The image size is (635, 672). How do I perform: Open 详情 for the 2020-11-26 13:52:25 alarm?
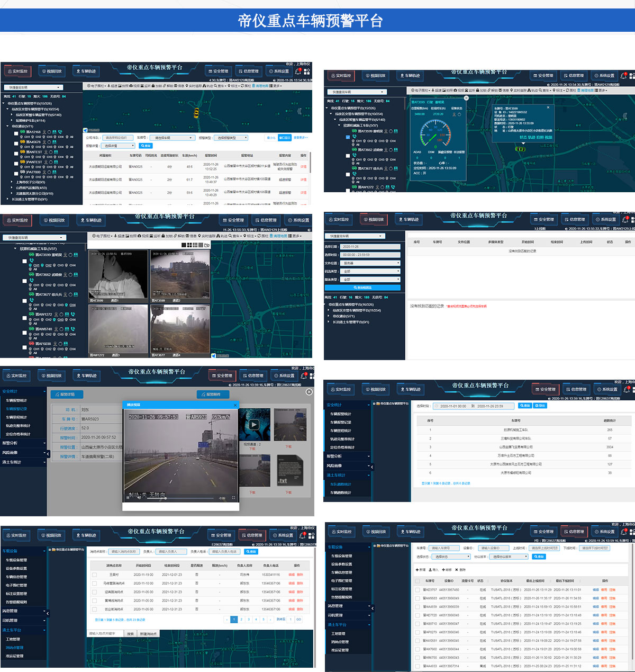(x=303, y=166)
